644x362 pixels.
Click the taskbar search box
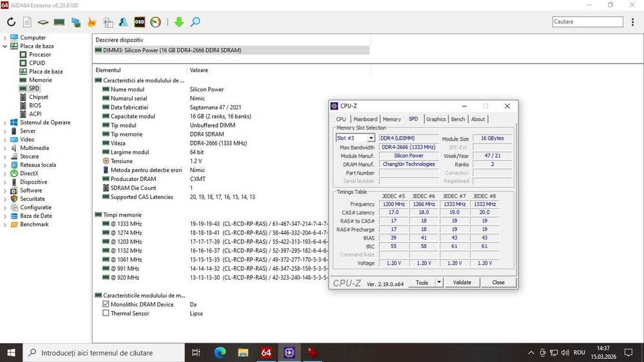click(103, 352)
